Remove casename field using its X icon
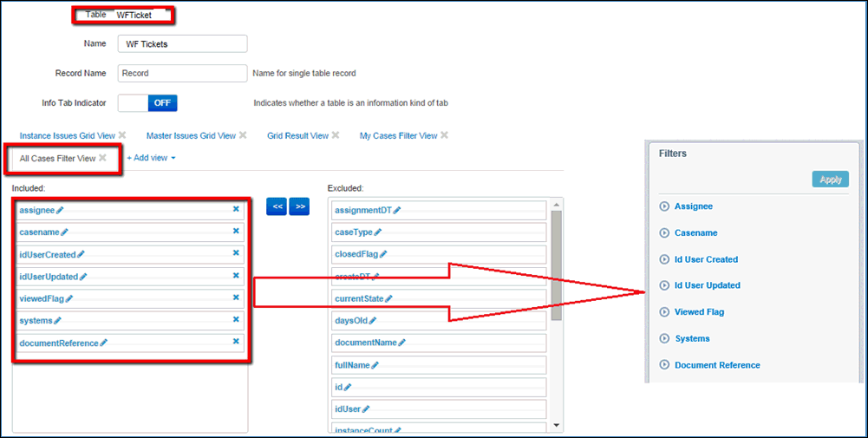This screenshot has width=868, height=438. tap(236, 231)
